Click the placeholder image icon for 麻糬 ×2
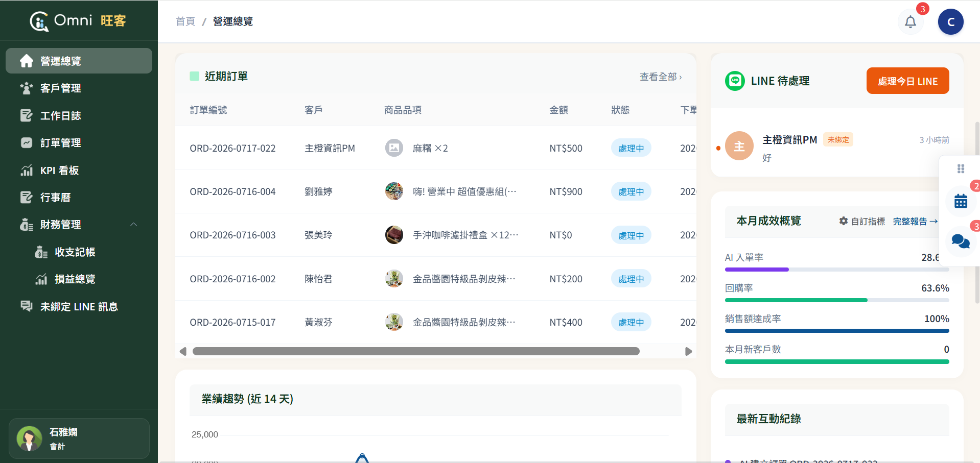 (394, 148)
